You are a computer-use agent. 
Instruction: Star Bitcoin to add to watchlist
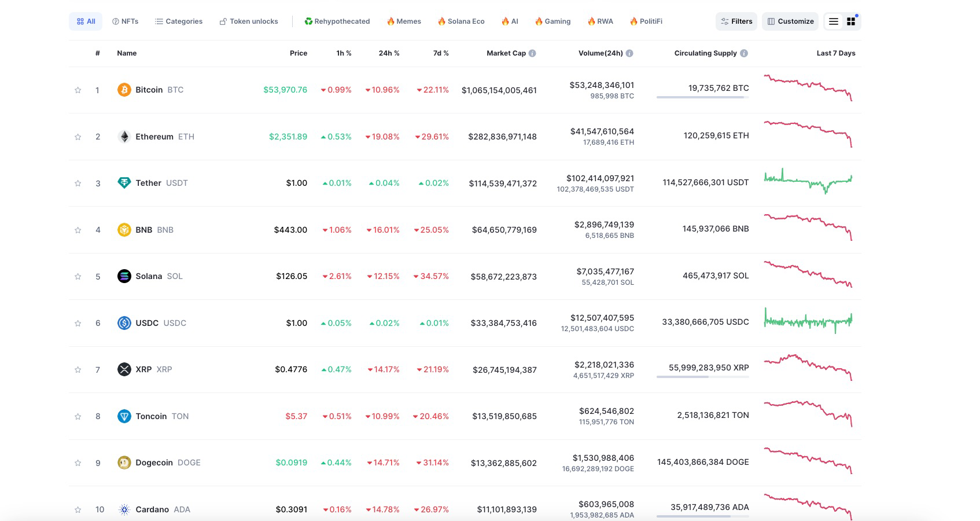[78, 90]
